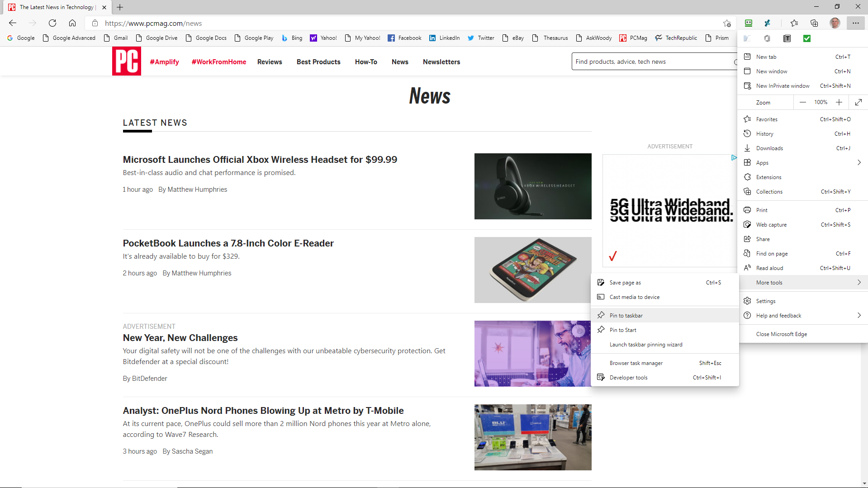The width and height of the screenshot is (868, 488).
Task: Choose Web capture menu item
Action: pos(803,225)
